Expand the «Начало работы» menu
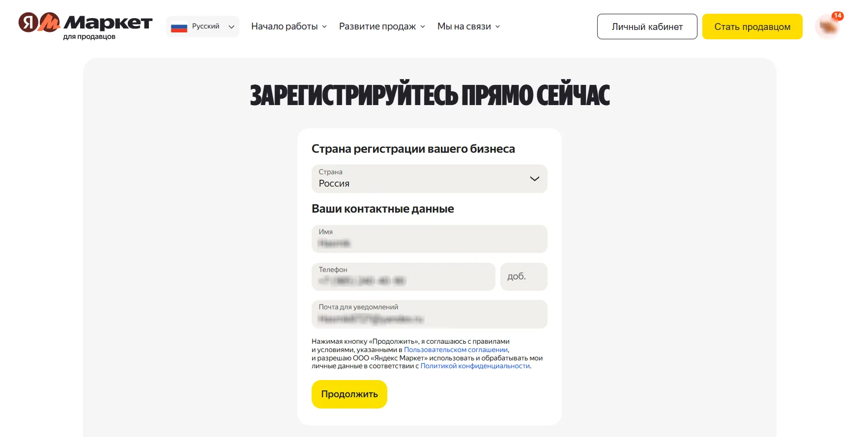 coord(284,27)
